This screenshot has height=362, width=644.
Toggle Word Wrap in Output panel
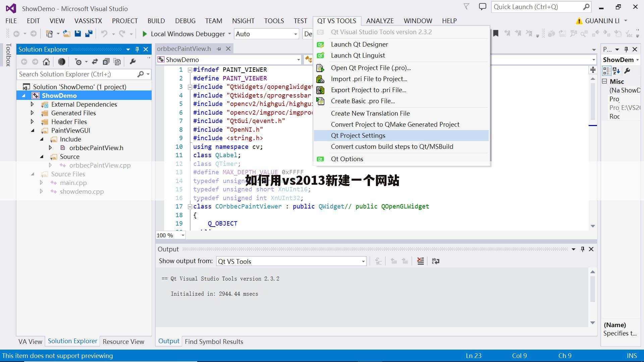pyautogui.click(x=436, y=261)
